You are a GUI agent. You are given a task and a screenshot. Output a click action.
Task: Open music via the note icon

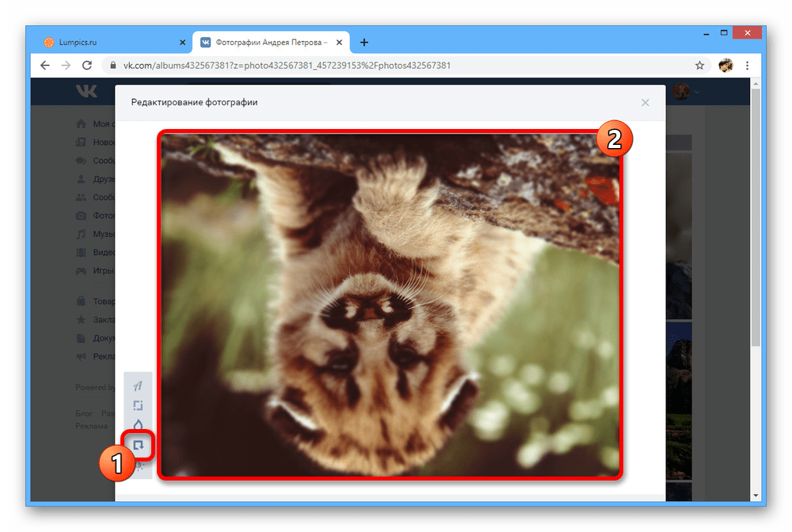click(81, 234)
